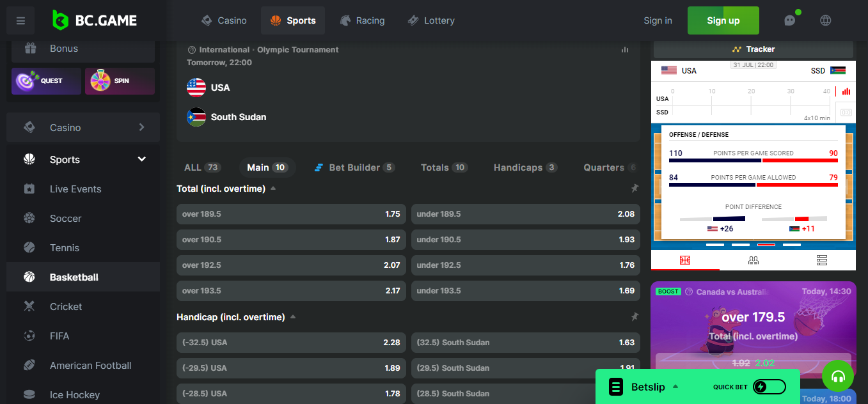Open Racing from the top navigation
This screenshot has height=404, width=868.
point(363,20)
